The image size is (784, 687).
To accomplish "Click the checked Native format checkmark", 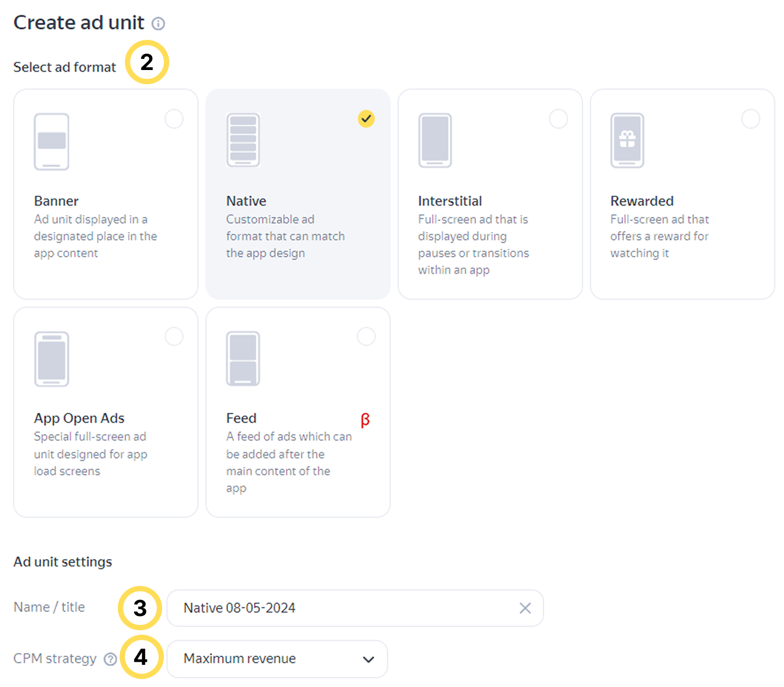I will pyautogui.click(x=366, y=119).
